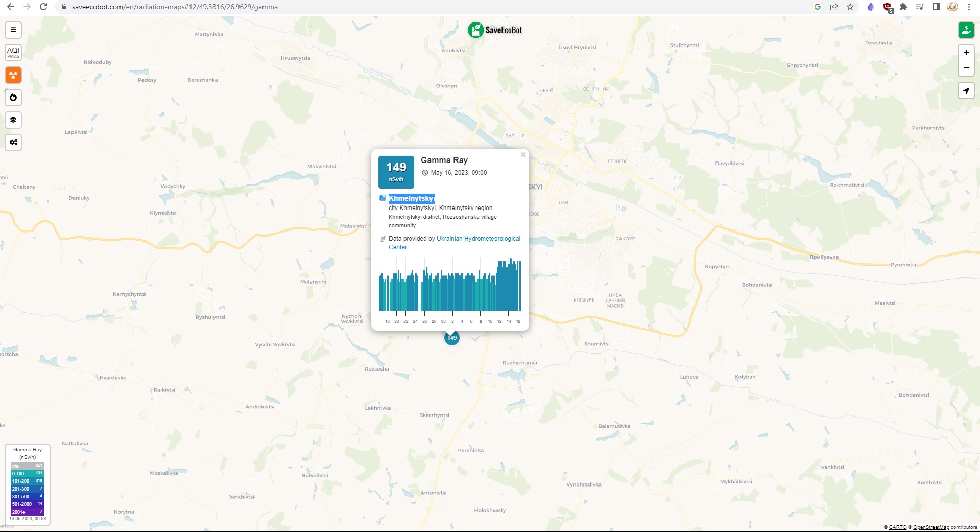Click the green SaveEcoBot app button
Viewport: 980px width, 532px height.
click(966, 30)
